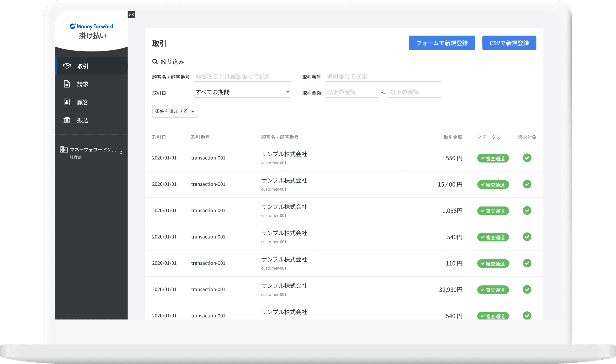Open the 顧客 sidebar menu item
The image size is (616, 364).
point(83,102)
